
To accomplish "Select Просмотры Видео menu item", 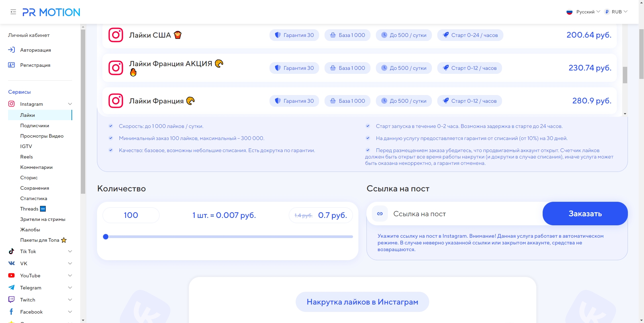I will (x=42, y=136).
